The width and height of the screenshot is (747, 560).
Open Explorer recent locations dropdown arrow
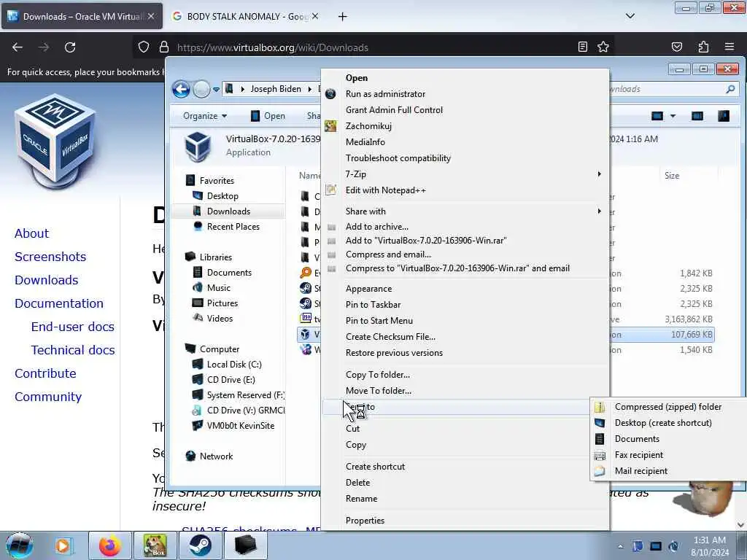click(216, 89)
